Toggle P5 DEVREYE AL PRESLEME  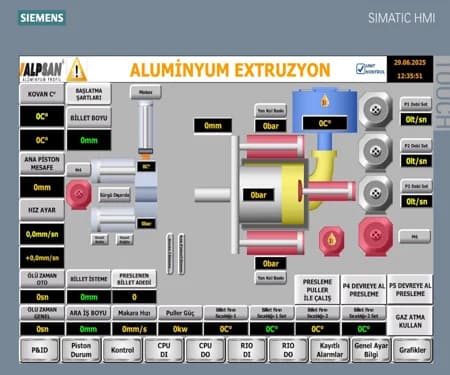point(410,290)
